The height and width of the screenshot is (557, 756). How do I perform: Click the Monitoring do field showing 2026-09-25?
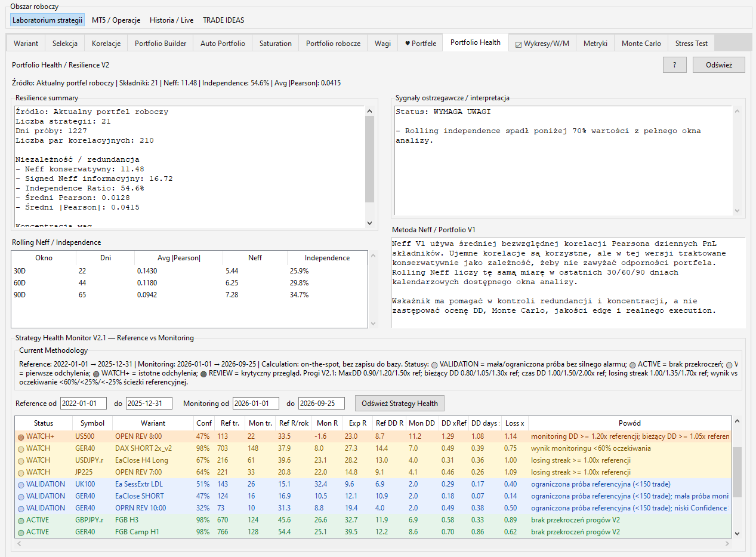coord(322,403)
